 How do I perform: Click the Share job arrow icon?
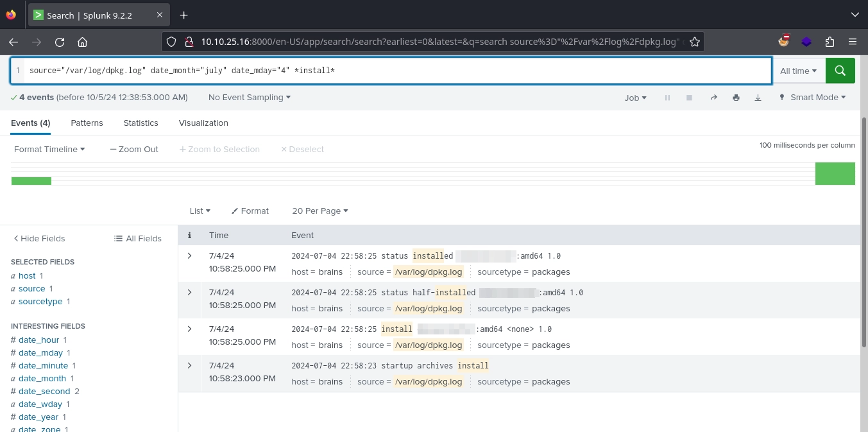click(713, 98)
